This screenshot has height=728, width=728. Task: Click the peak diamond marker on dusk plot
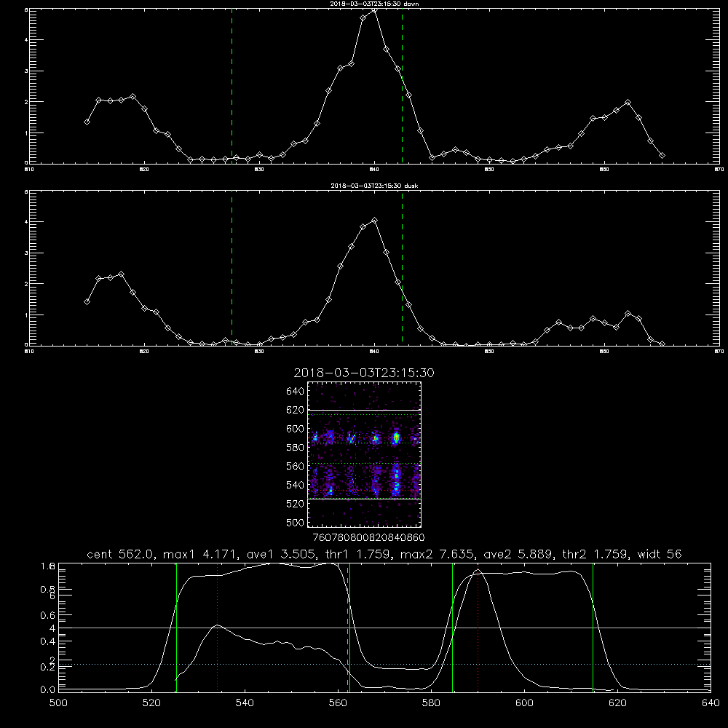coord(374,221)
